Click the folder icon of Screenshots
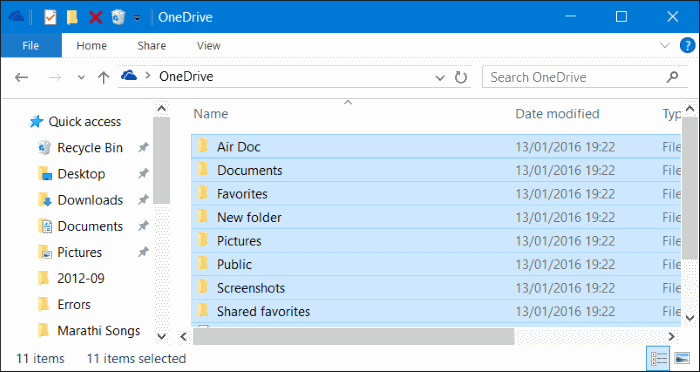The image size is (700, 372). coord(203,286)
